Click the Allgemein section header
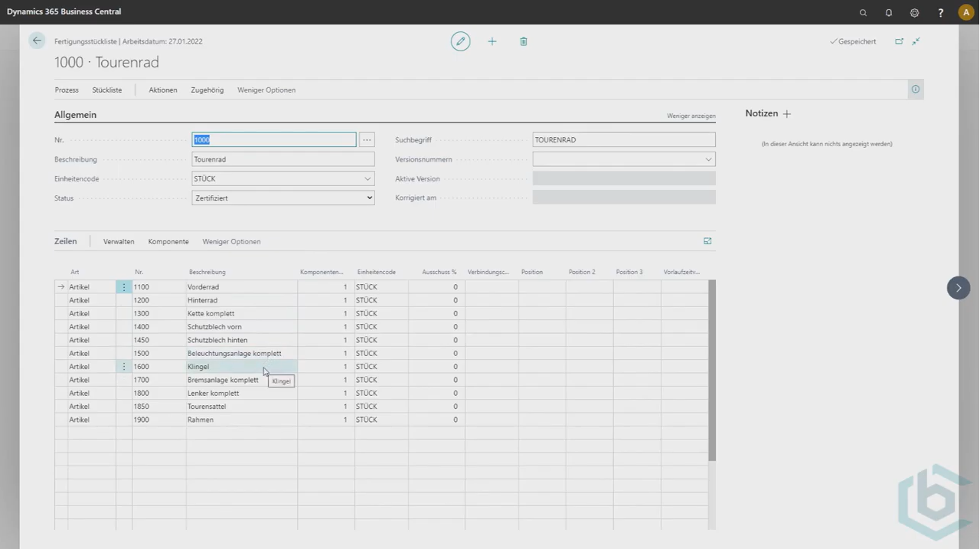The image size is (980, 549). 75,115
